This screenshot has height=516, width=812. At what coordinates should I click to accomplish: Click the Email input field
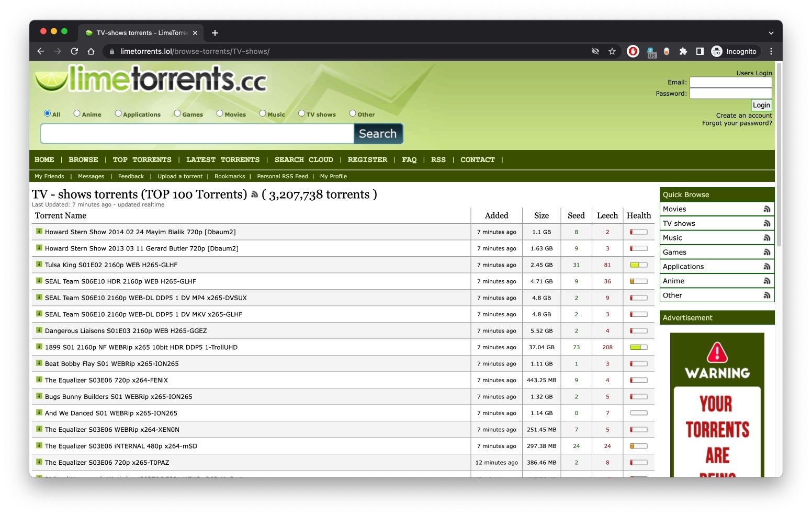click(x=731, y=83)
